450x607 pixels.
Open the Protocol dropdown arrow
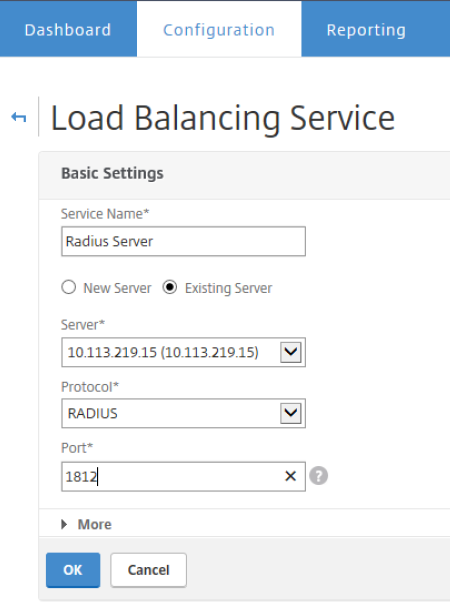(290, 413)
